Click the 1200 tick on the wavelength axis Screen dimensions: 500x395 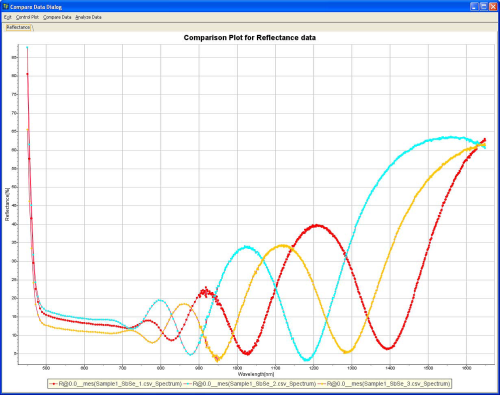click(314, 368)
